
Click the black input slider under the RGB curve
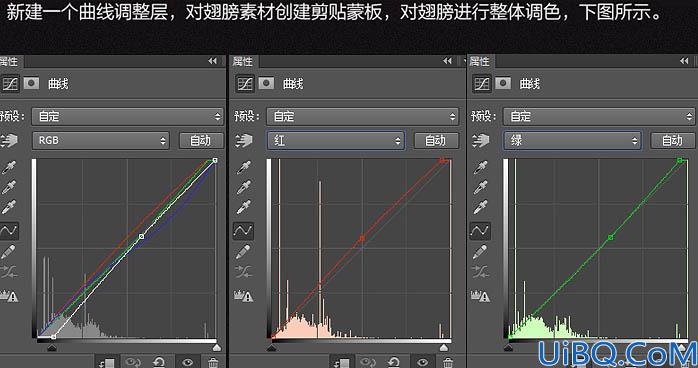point(52,348)
